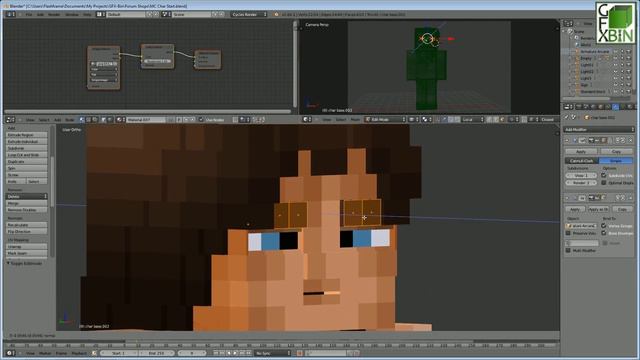Open the Render menu in top bar
640x360 pixels.
tap(54, 14)
